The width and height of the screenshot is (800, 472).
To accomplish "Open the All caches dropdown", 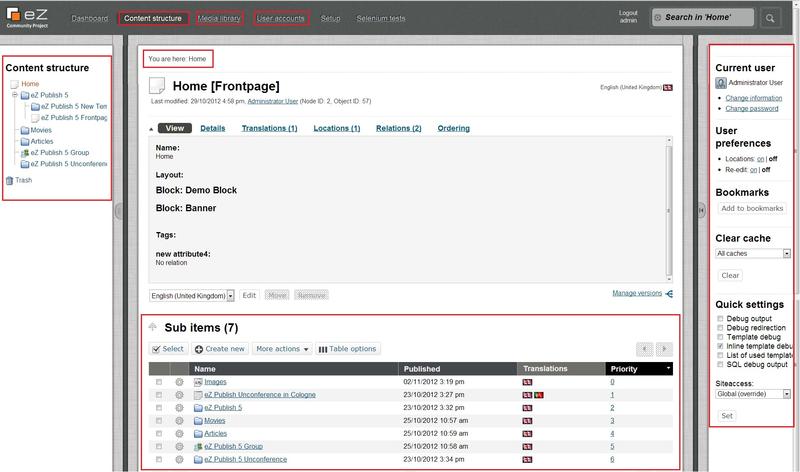I will tap(753, 254).
